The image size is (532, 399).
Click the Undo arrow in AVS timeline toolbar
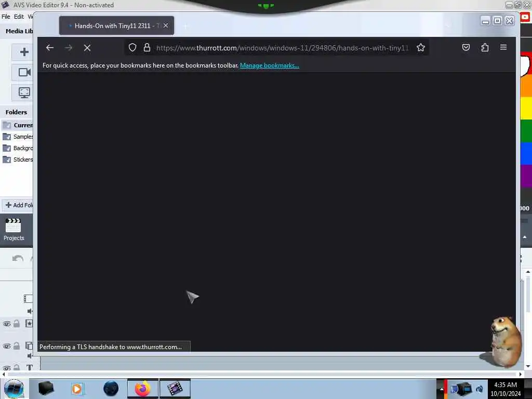(x=18, y=259)
